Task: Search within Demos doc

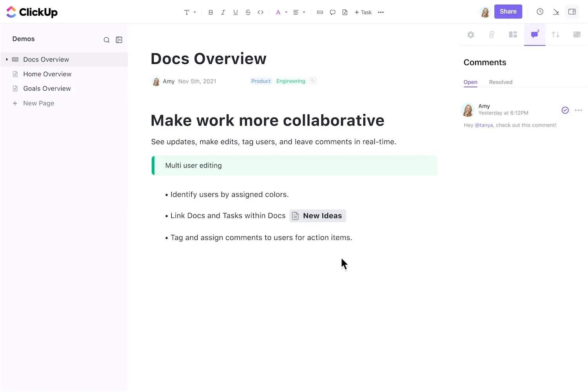Action: [106, 40]
